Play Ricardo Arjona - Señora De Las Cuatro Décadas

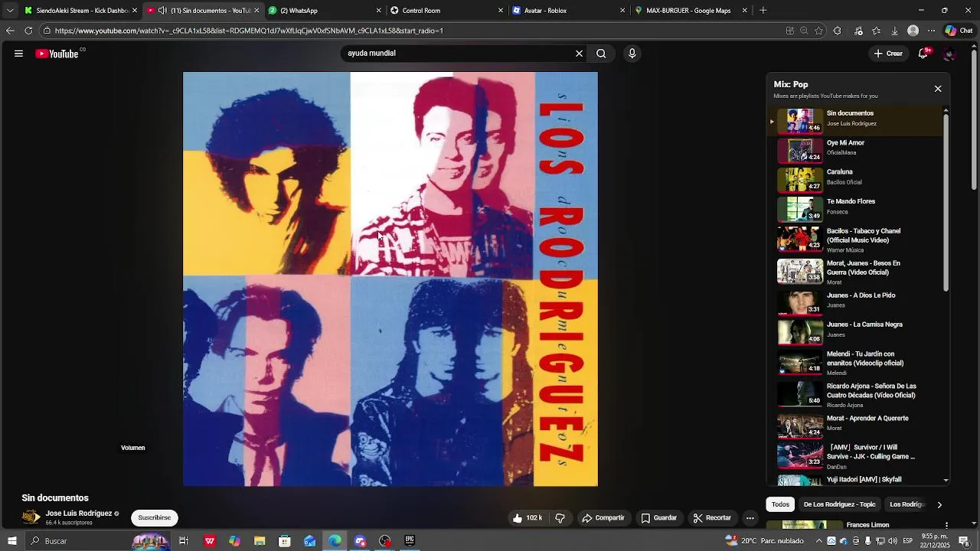click(856, 394)
